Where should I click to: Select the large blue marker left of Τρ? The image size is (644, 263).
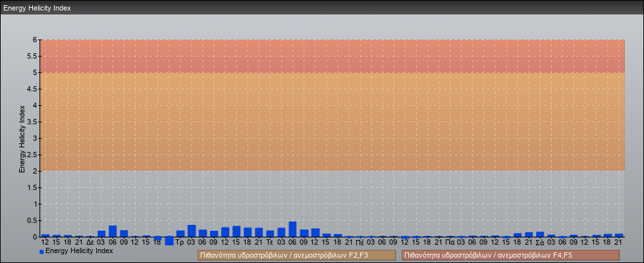(x=169, y=241)
